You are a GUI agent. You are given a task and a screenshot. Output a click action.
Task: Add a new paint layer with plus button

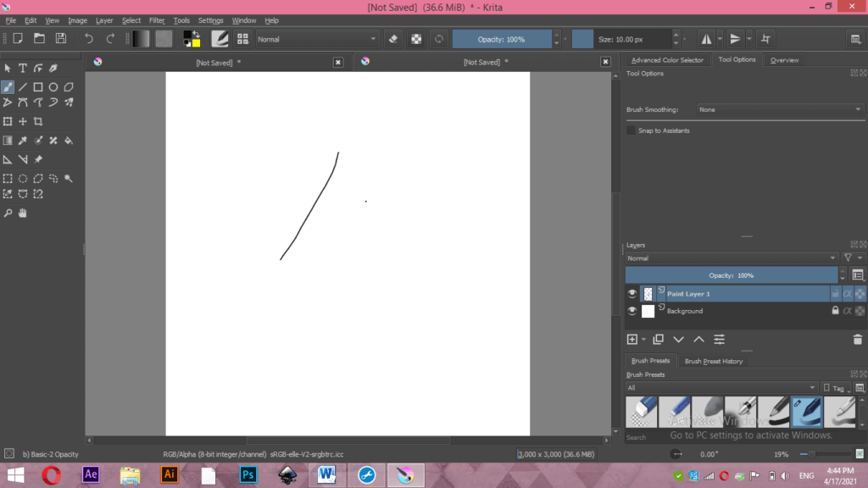632,339
